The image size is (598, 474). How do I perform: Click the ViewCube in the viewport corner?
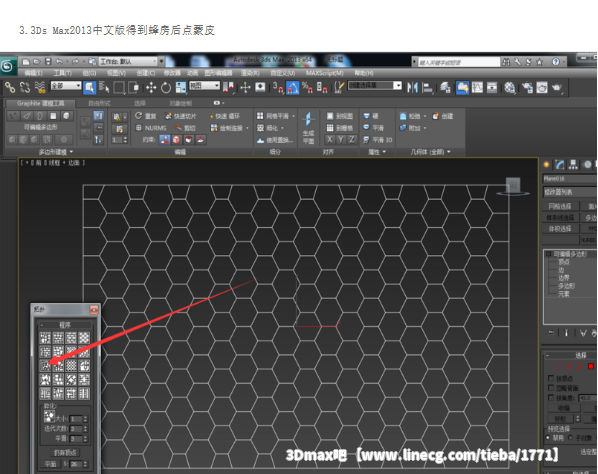[x=513, y=186]
